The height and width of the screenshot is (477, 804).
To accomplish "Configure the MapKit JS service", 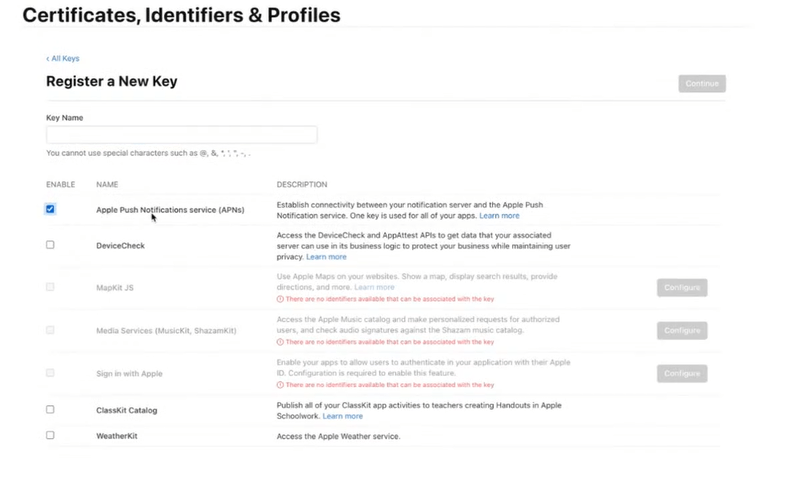I will pyautogui.click(x=682, y=288).
